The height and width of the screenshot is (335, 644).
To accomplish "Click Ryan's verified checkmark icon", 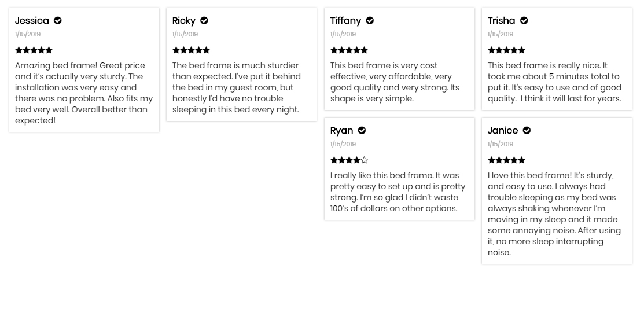I will (x=362, y=131).
